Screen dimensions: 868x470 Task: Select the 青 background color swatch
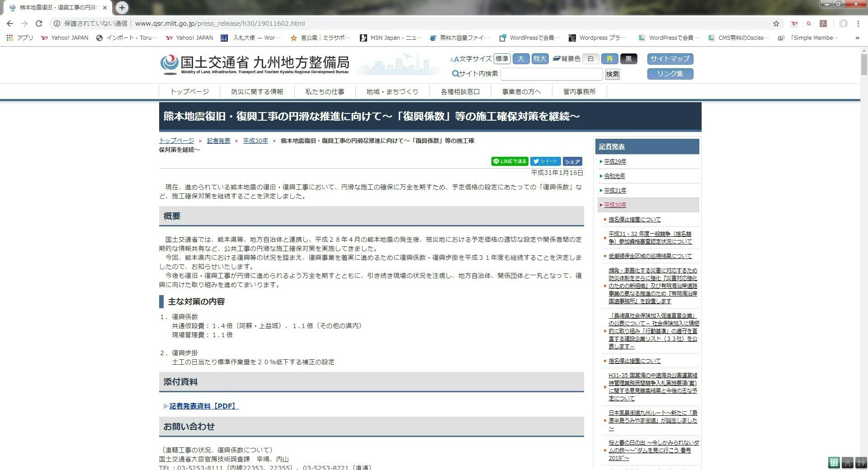pyautogui.click(x=609, y=59)
